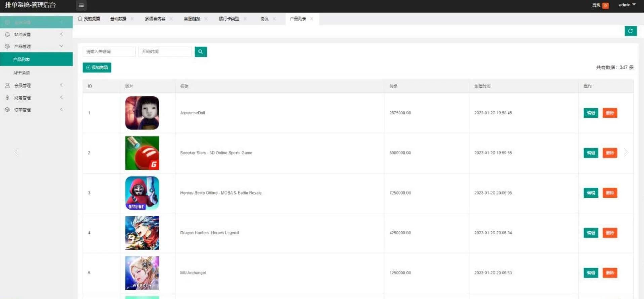Open the admin user dropdown
This screenshot has width=644, height=299.
[x=627, y=5]
